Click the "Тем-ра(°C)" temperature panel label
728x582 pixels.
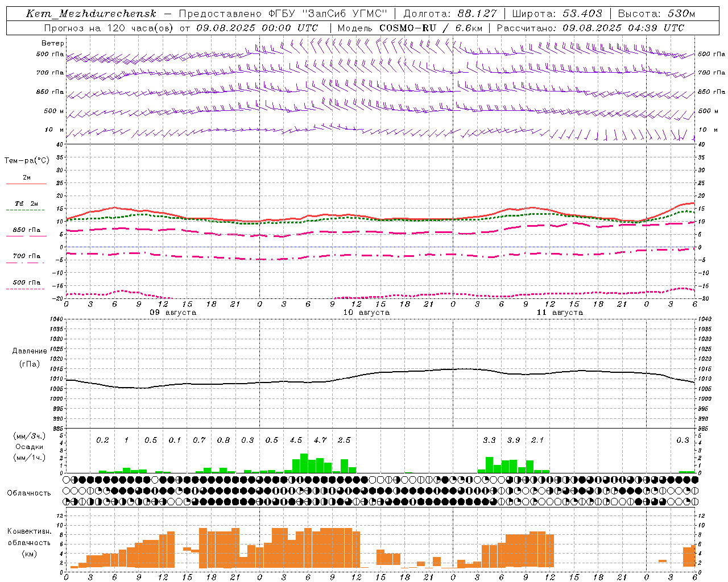pyautogui.click(x=27, y=161)
